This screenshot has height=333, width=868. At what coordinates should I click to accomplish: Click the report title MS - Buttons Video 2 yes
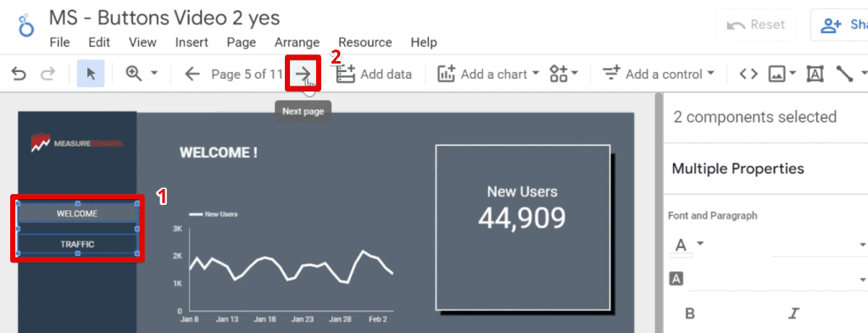(x=164, y=19)
